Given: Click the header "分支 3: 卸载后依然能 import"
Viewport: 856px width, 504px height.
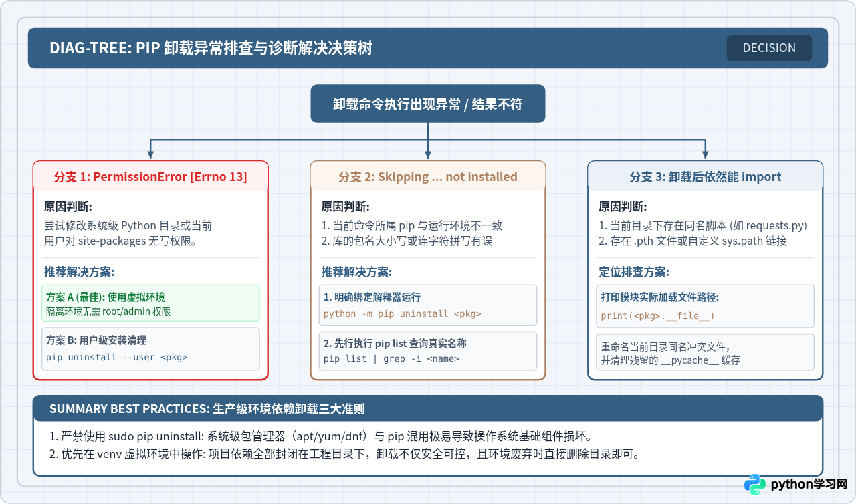Looking at the screenshot, I should click(x=706, y=176).
